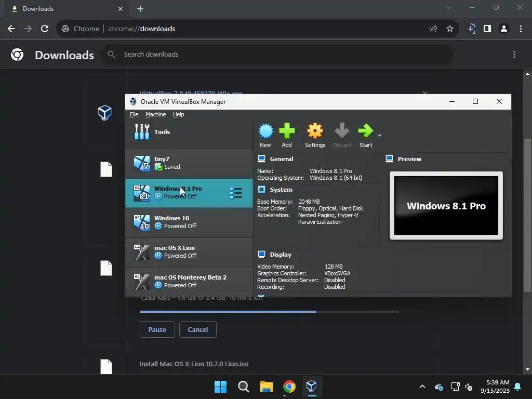532x399 pixels.
Task: Toggle the Chrome side panel
Action: pyautogui.click(x=487, y=29)
